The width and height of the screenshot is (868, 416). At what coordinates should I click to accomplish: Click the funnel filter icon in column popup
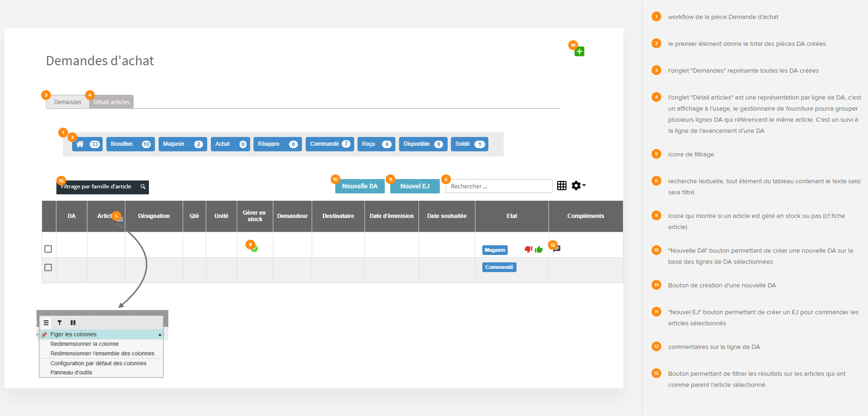tap(60, 323)
